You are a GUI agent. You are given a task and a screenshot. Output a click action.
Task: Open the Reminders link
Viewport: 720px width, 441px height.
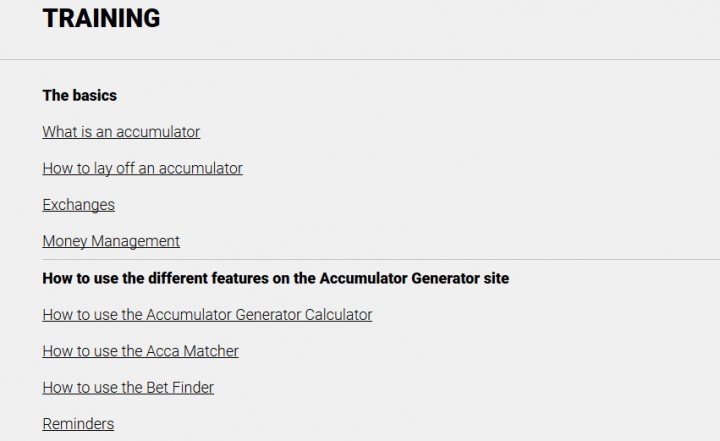pos(78,424)
